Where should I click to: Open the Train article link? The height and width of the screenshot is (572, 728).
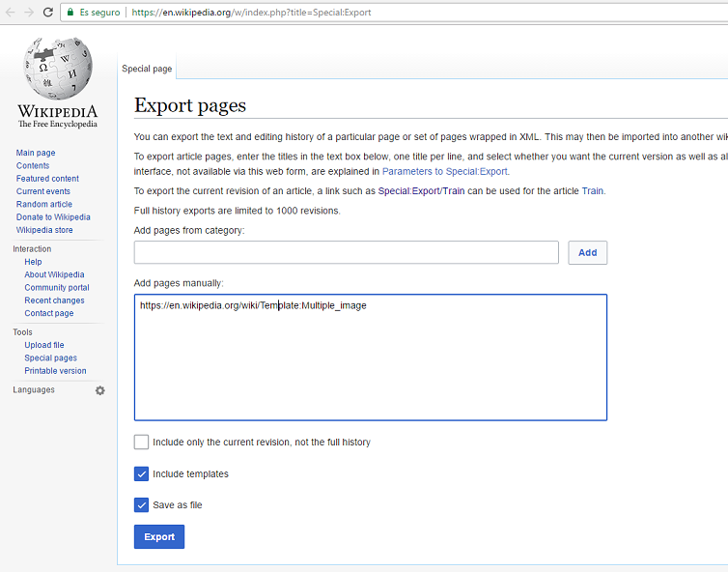click(593, 191)
